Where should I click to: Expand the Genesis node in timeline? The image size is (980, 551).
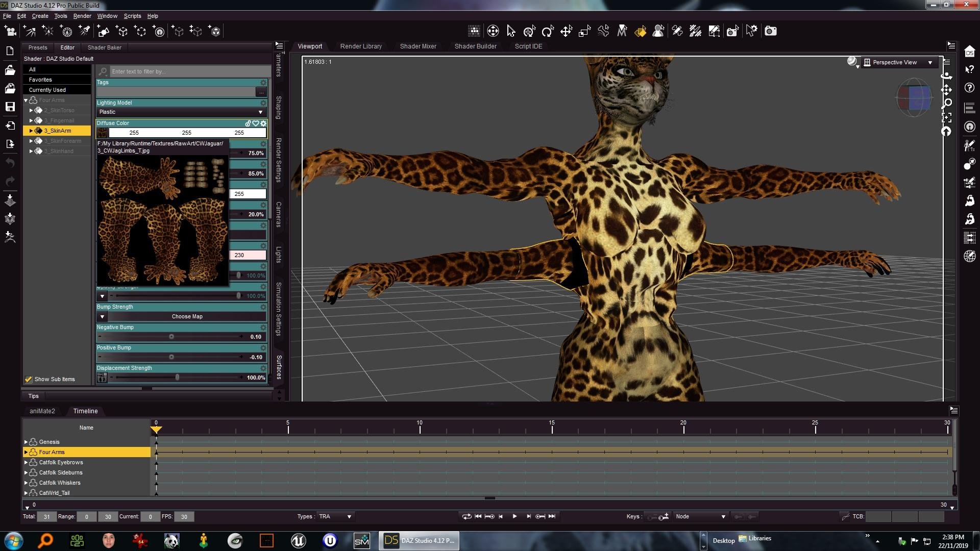[26, 442]
